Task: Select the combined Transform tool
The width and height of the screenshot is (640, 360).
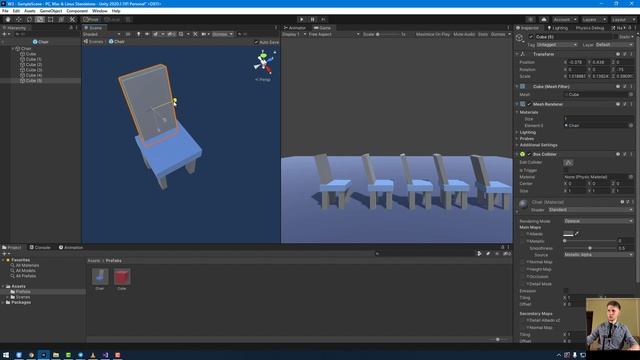Action: tap(61, 19)
